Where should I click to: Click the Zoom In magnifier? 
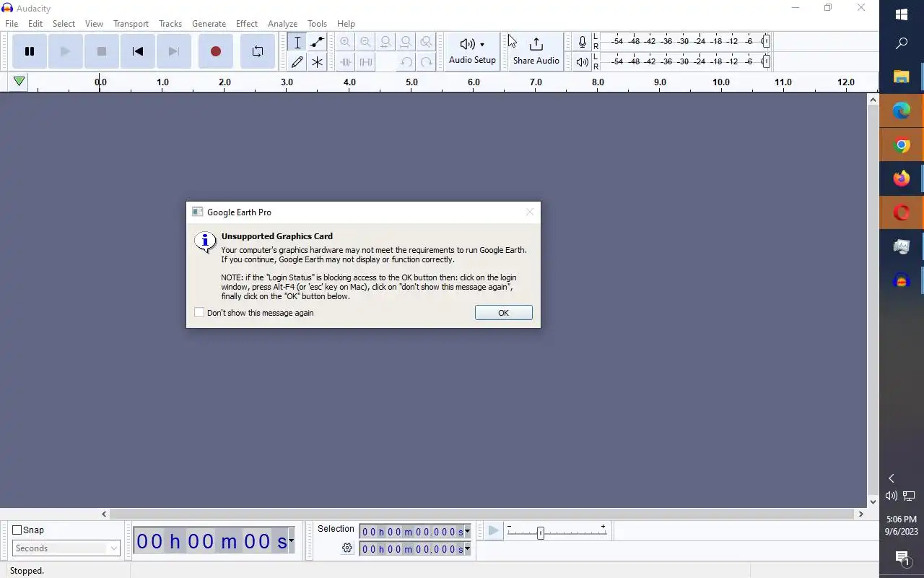point(346,42)
